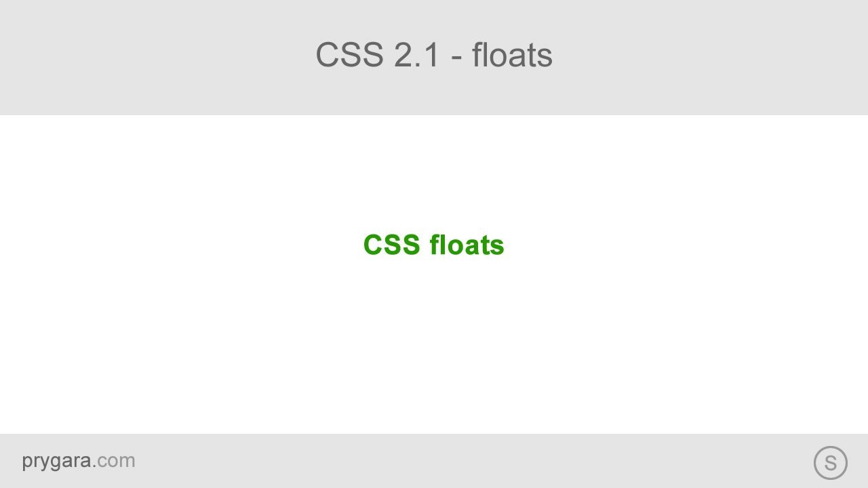Click the "CSS 2.1 - floats" slide title
868x488 pixels.
(434, 55)
